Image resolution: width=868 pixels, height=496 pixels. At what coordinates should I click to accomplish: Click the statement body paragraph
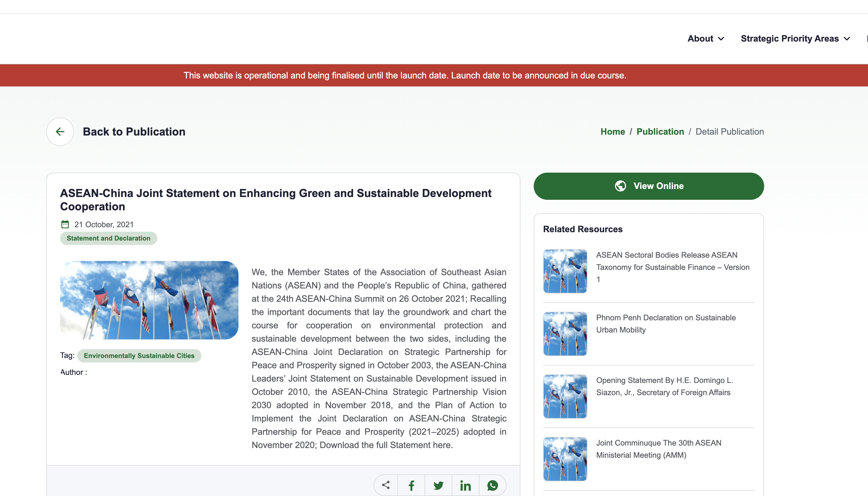pyautogui.click(x=379, y=359)
